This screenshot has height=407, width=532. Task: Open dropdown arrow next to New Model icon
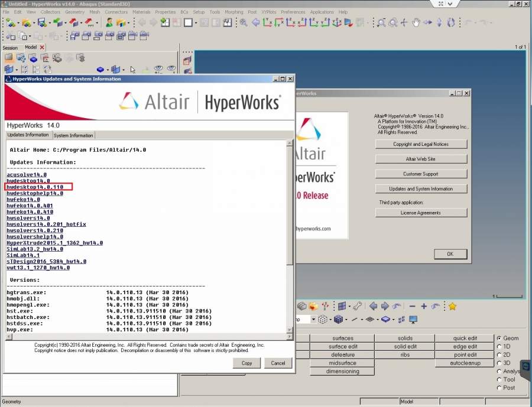[19, 23]
